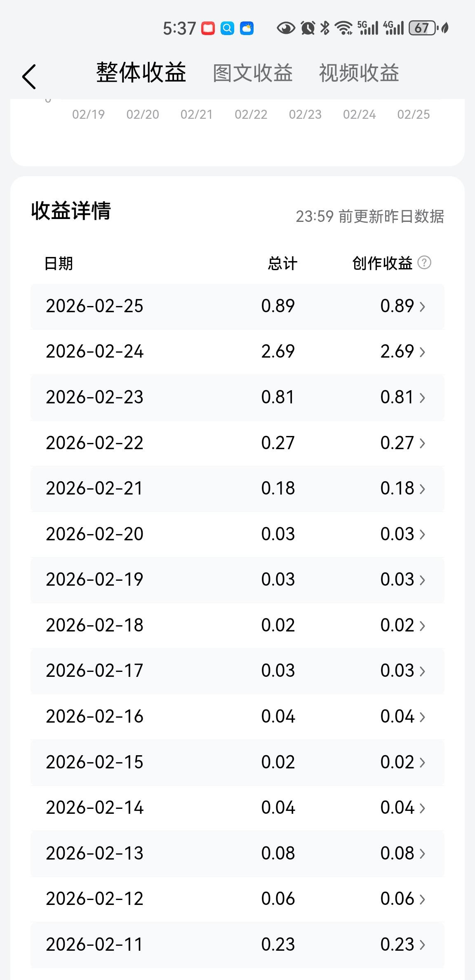Screen dimensions: 475x980
Task: Tap the alarm clock status icon
Action: (308, 28)
